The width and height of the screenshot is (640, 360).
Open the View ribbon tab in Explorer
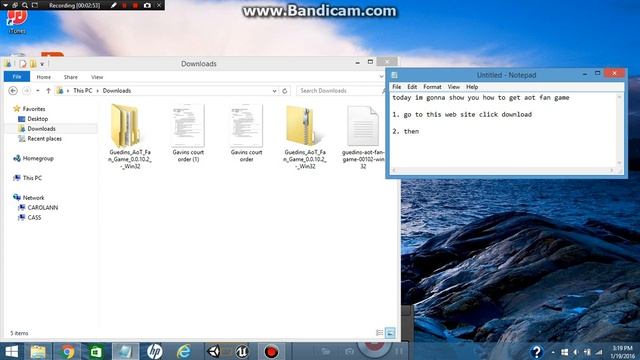[97, 77]
